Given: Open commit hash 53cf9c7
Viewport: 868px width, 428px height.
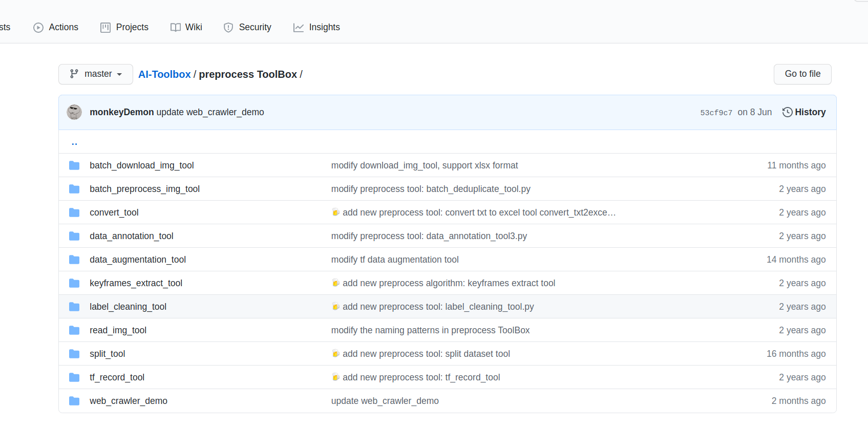Looking at the screenshot, I should click(716, 113).
